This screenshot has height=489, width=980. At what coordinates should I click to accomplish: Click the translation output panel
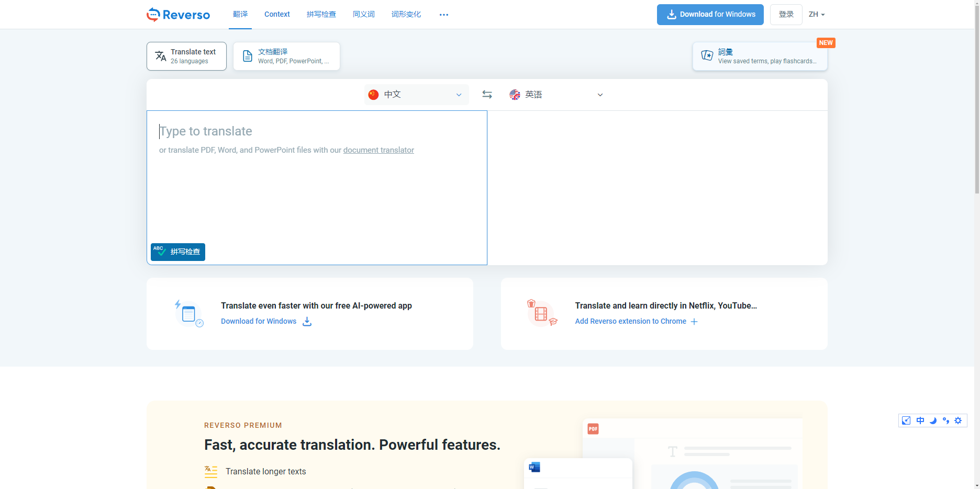(x=658, y=188)
